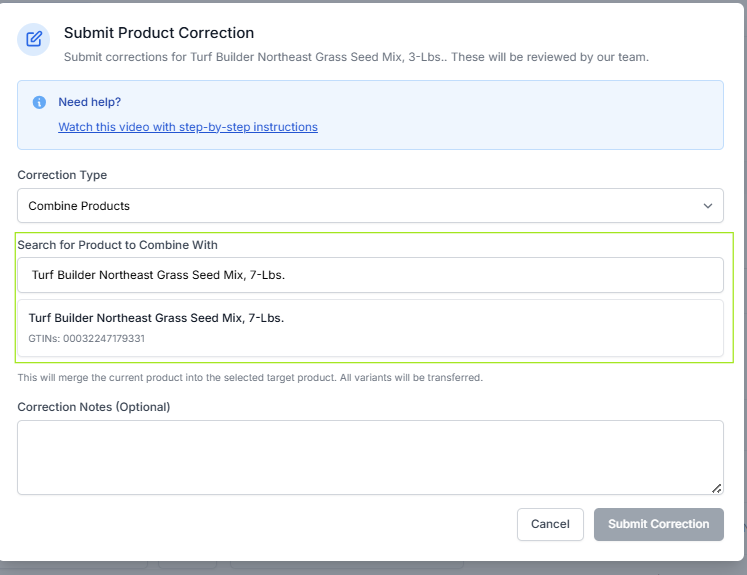Viewport: 747px width, 575px height.
Task: Focus the product search input field
Action: coord(370,275)
